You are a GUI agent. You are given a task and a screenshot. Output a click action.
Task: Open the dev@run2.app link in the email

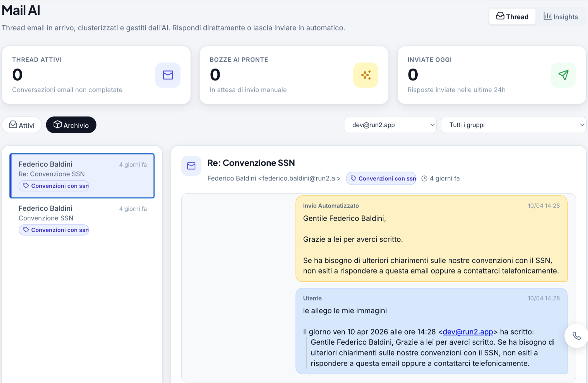(x=468, y=332)
